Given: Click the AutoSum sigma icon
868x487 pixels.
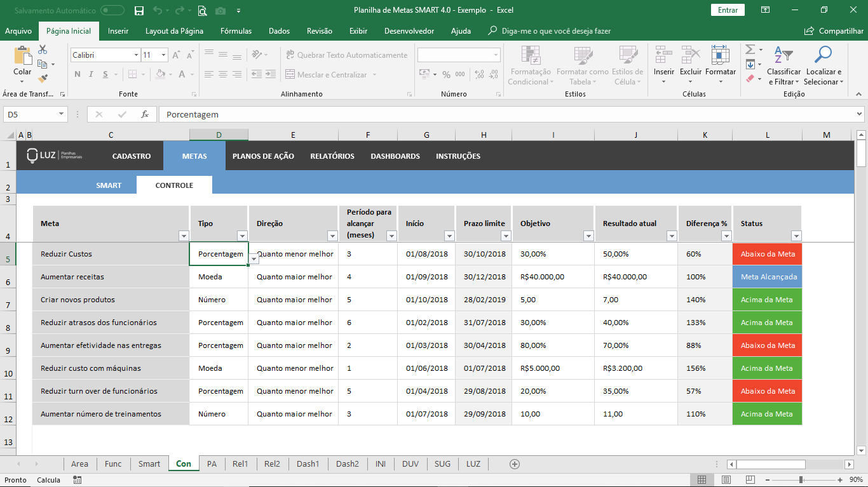Looking at the screenshot, I should (x=750, y=50).
